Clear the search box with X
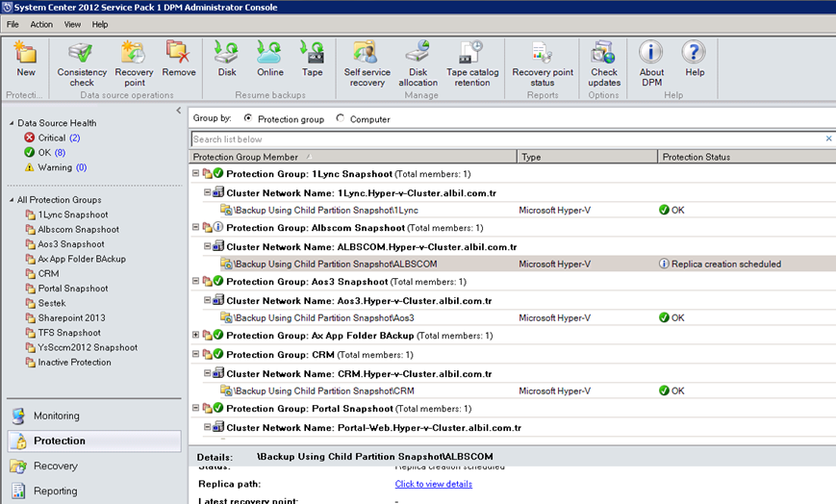836x504 pixels. 828,139
